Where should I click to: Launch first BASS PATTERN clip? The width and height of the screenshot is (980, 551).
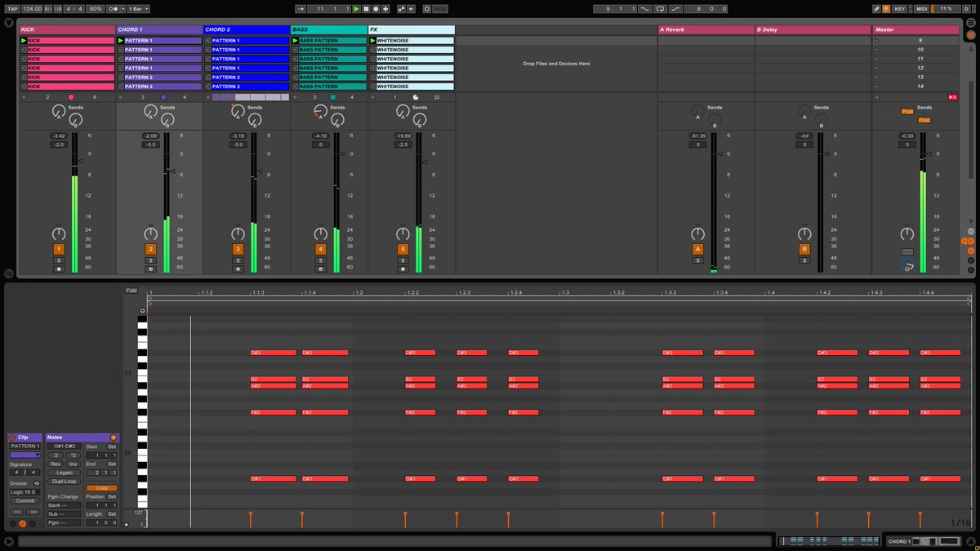(296, 40)
